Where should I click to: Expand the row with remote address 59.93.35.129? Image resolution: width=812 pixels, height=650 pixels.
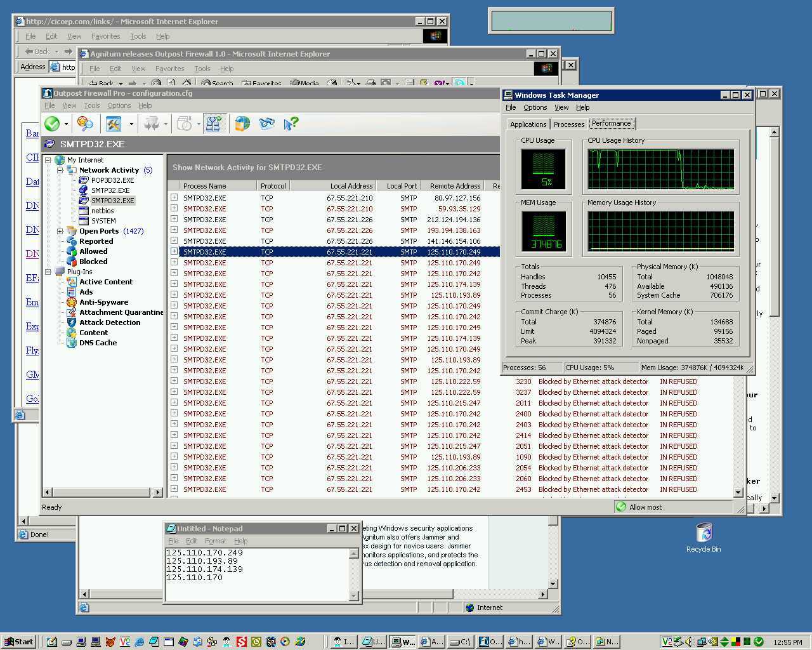[174, 208]
